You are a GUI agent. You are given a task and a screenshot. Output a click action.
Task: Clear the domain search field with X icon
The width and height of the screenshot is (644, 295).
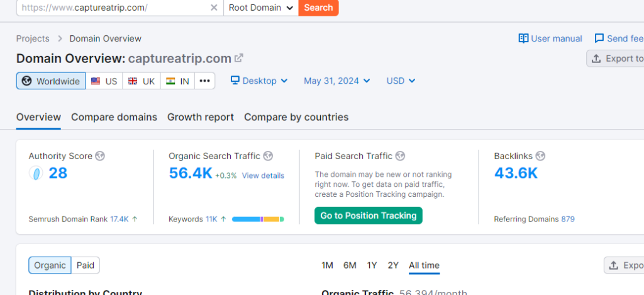[x=214, y=8]
